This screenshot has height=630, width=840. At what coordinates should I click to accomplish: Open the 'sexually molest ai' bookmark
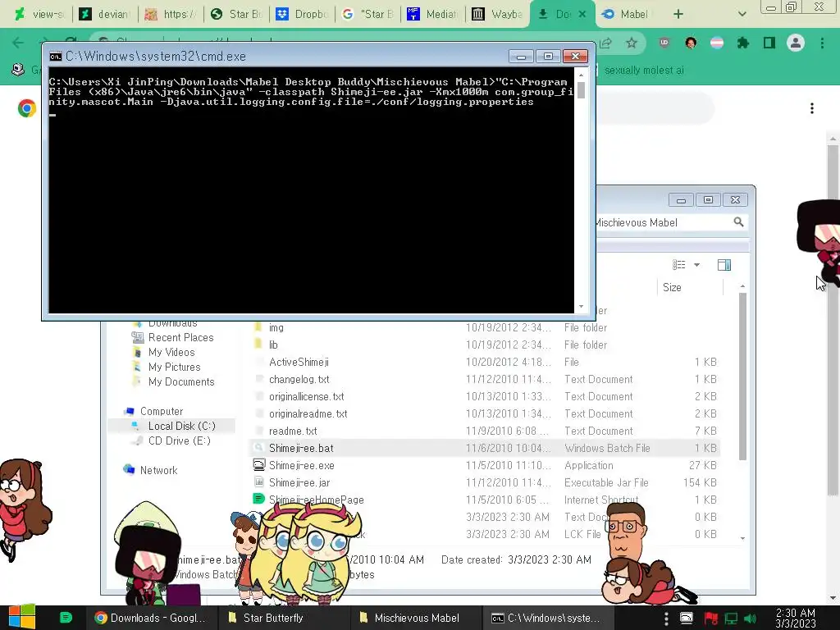(x=644, y=71)
